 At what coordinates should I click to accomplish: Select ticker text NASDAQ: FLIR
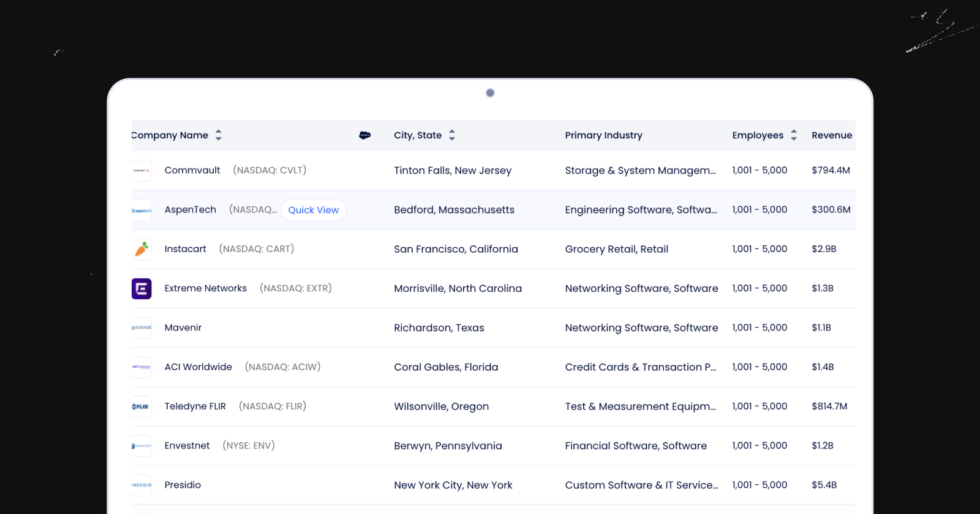click(273, 406)
